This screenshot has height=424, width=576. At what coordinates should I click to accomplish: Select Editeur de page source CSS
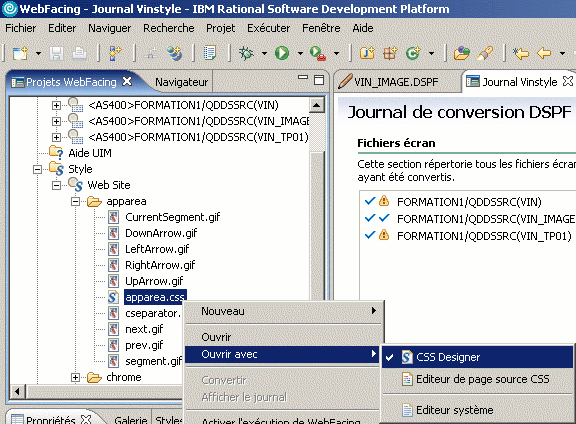(477, 379)
